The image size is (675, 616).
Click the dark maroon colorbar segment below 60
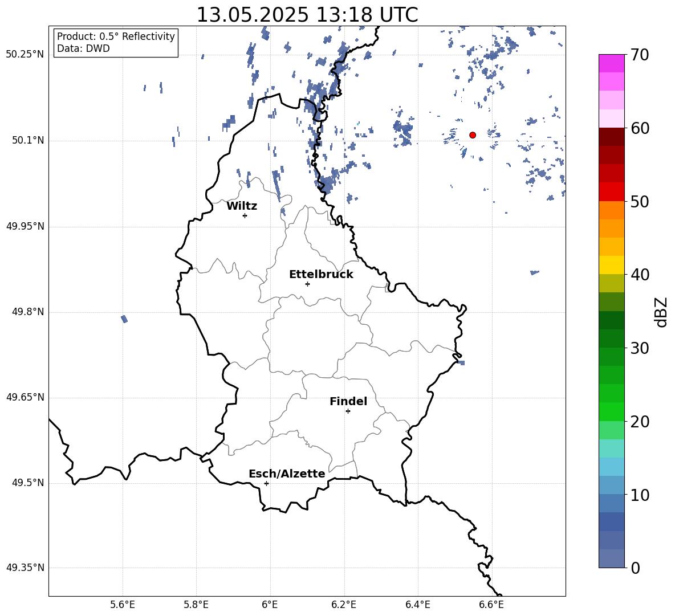611,137
